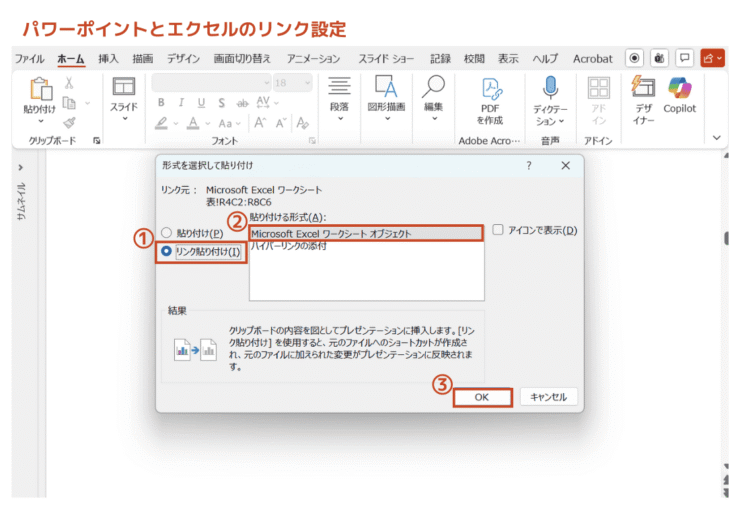Increase font size with A^ icon
Screen dimensions: 740x505
click(260, 123)
